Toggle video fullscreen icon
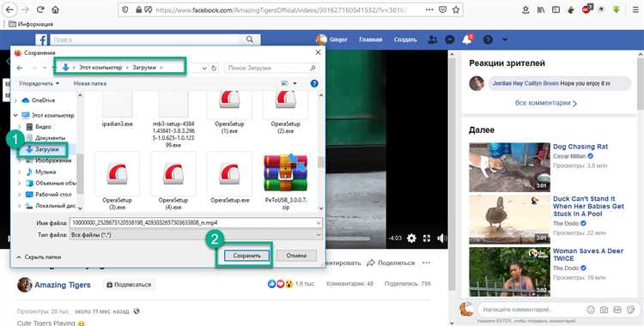 coord(427,238)
